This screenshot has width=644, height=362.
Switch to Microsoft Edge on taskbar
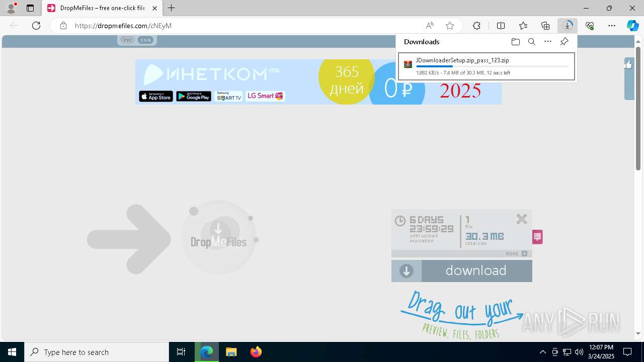[207, 352]
